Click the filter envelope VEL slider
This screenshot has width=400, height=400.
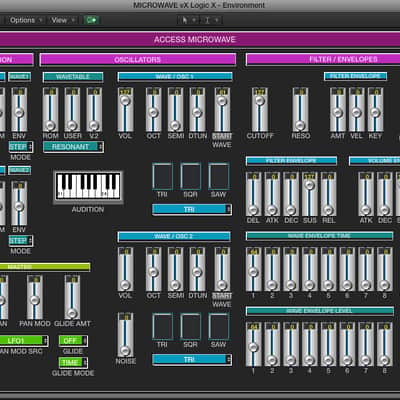[x=356, y=110]
